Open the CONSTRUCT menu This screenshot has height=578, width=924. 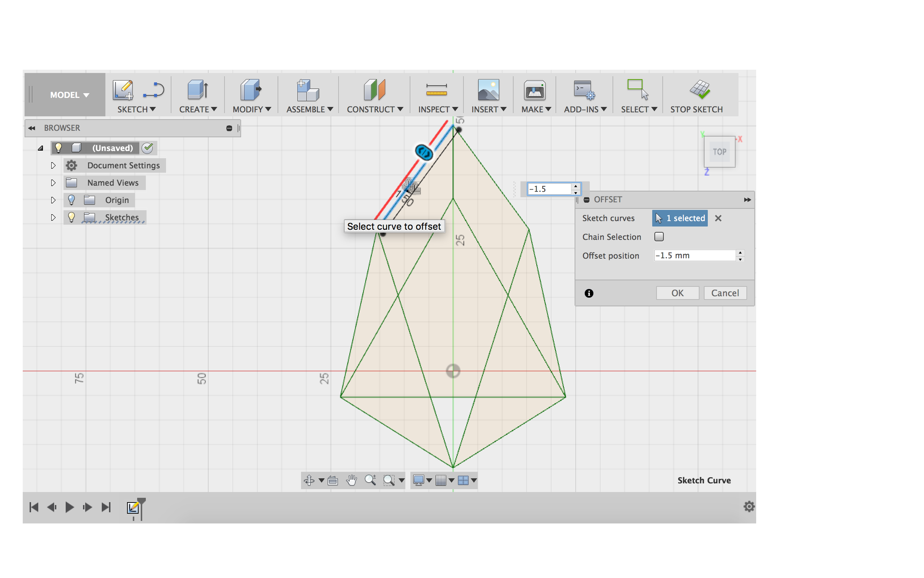(375, 109)
